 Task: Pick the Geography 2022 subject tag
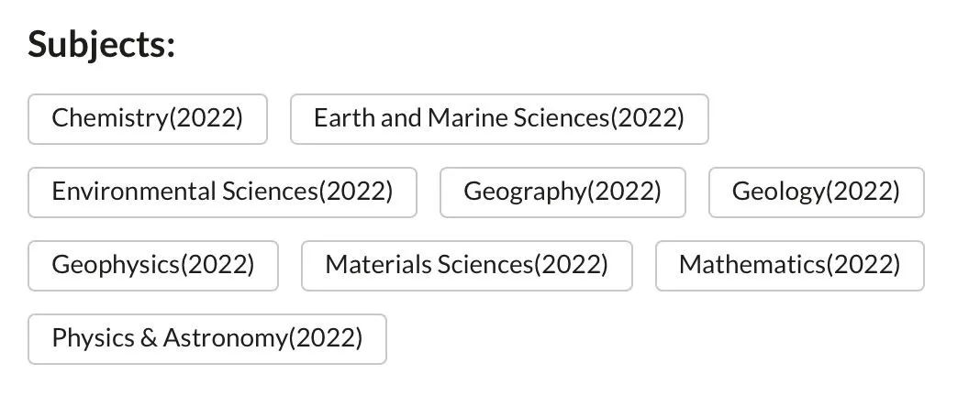pos(562,192)
